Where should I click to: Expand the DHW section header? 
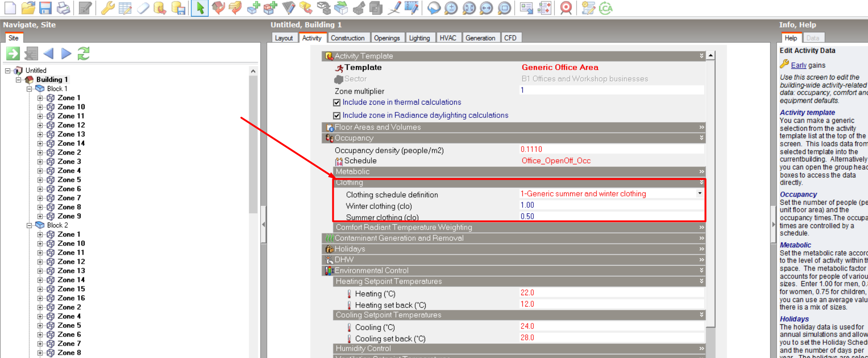click(513, 260)
